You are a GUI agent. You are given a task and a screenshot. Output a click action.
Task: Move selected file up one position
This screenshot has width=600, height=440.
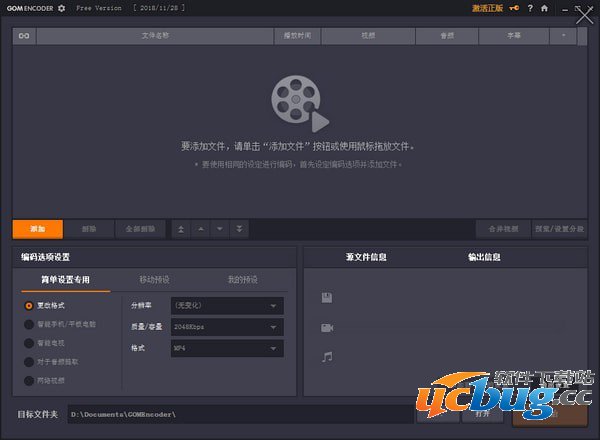[x=201, y=229]
